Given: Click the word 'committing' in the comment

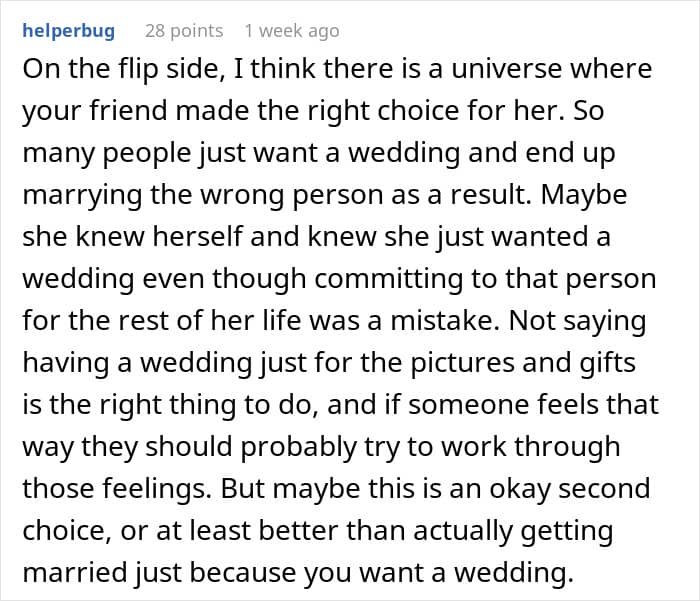Looking at the screenshot, I should (x=389, y=279).
